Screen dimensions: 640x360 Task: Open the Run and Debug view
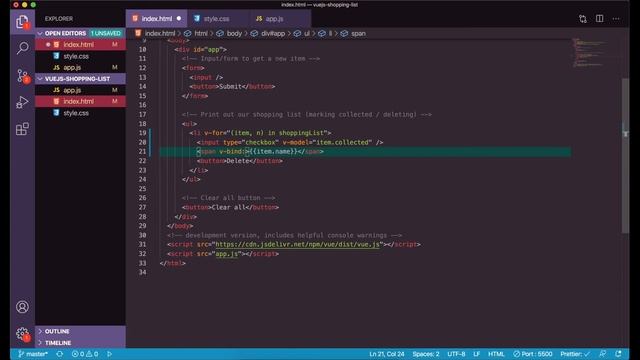[22, 102]
